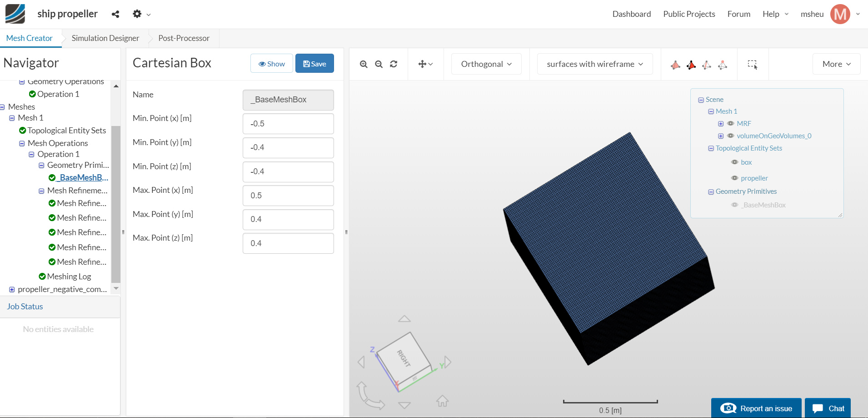Activate the box selection tool icon
The width and height of the screenshot is (868, 418).
coord(753,65)
